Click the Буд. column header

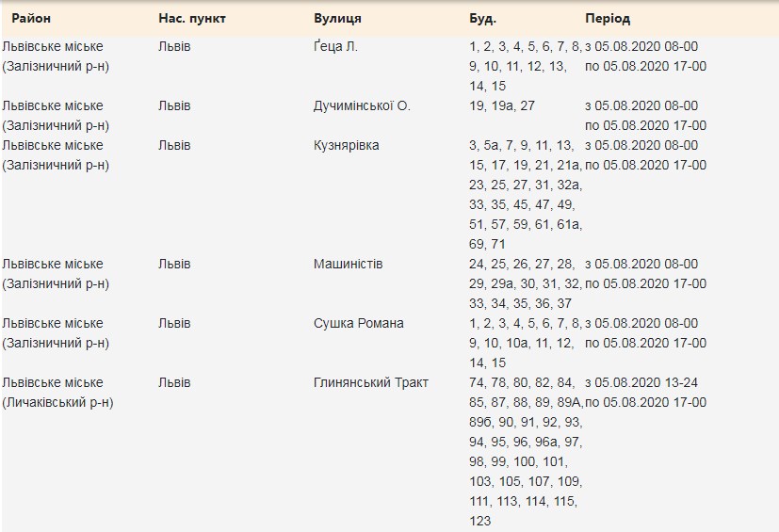coord(482,19)
